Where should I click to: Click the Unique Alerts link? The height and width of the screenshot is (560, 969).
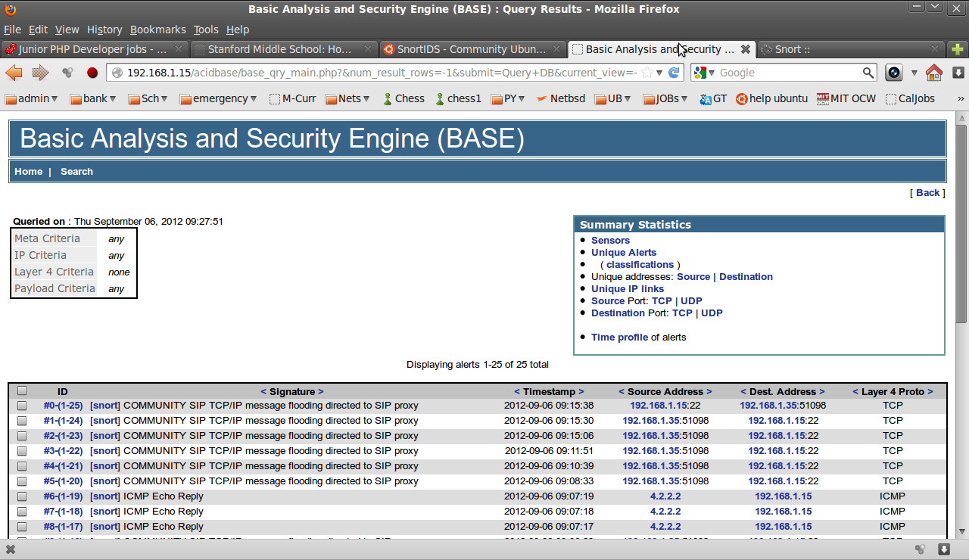click(624, 253)
